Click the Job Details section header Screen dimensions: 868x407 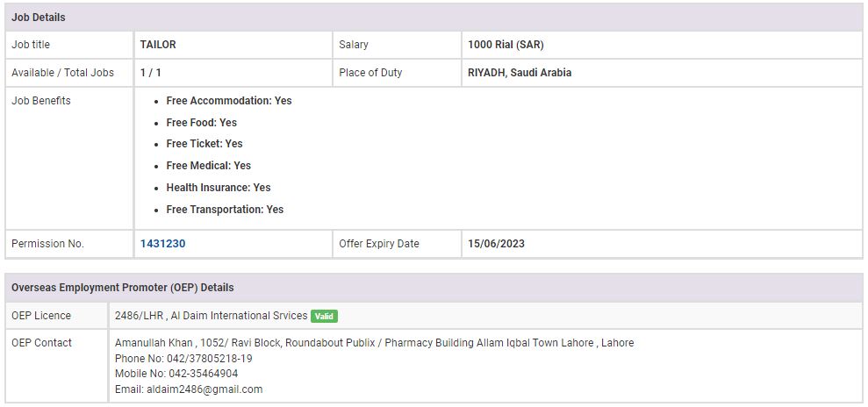[x=39, y=18]
